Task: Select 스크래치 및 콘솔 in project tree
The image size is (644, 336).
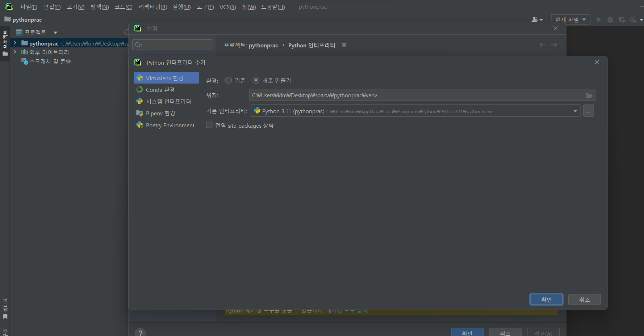Action: click(50, 61)
